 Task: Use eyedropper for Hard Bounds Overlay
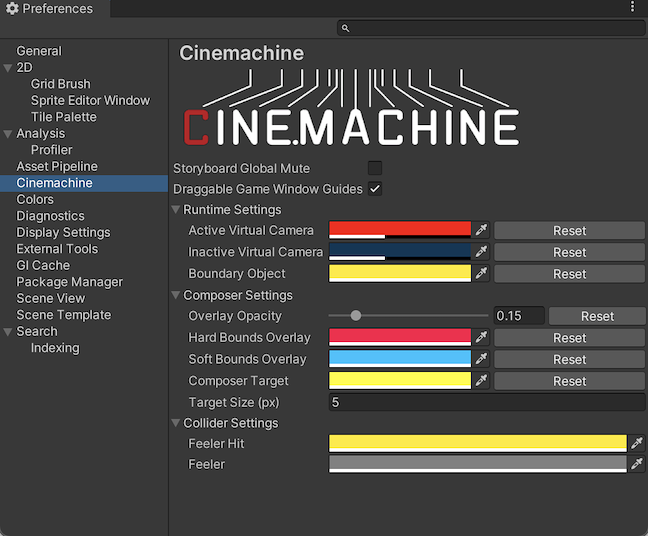[x=481, y=338]
